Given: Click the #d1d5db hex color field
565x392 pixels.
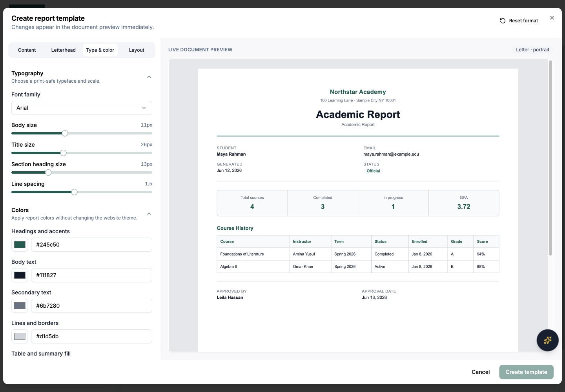Looking at the screenshot, I should pyautogui.click(x=91, y=336).
